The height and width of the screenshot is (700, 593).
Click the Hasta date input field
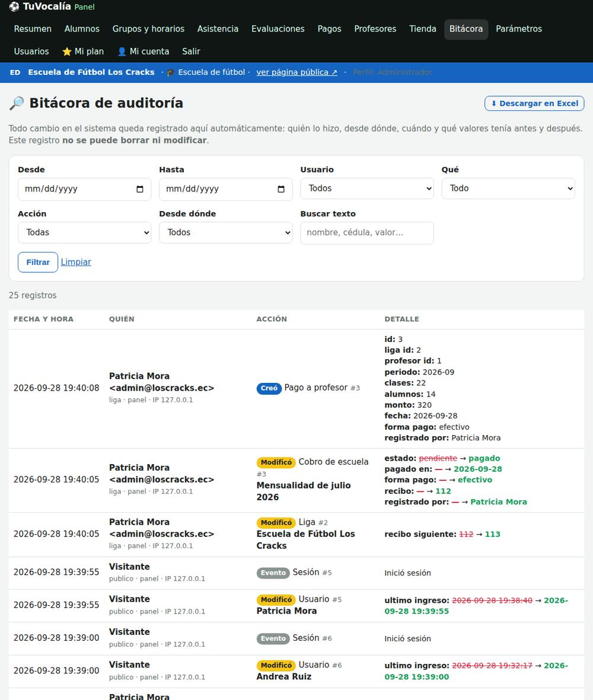tap(225, 189)
